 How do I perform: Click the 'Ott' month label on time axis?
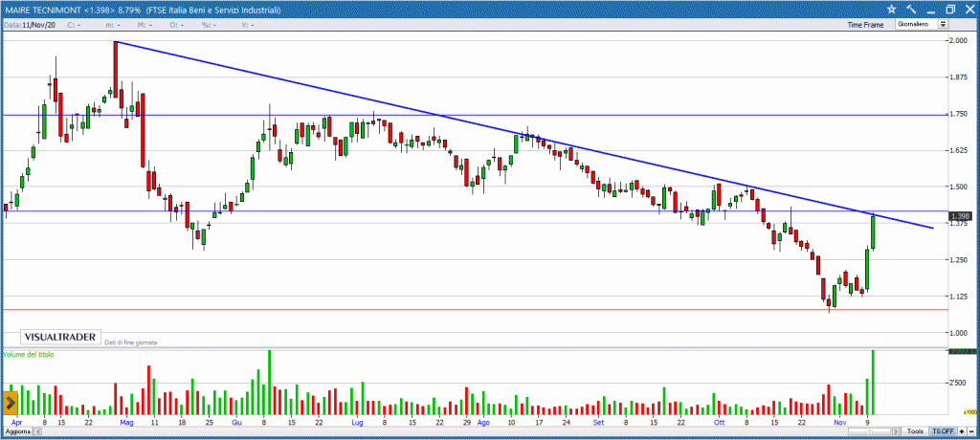click(720, 423)
